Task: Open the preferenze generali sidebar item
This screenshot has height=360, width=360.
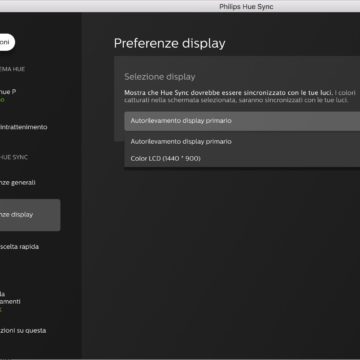Action: 18,183
